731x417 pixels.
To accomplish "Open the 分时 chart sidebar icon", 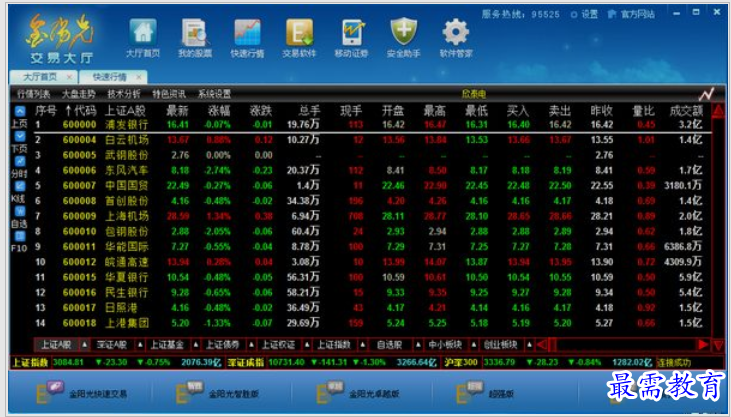I will [20, 161].
